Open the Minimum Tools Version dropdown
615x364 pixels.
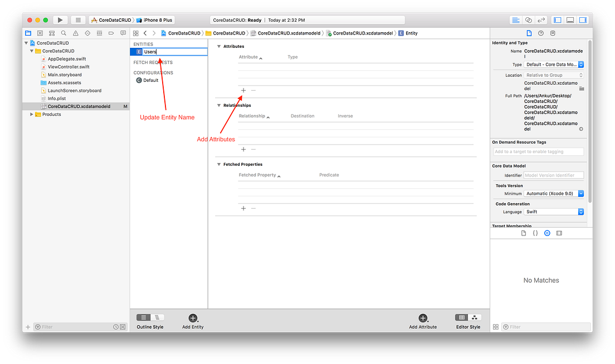554,193
